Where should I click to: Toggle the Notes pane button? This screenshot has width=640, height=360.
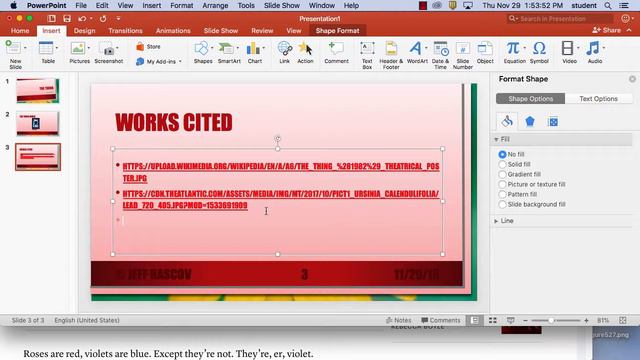(398, 320)
